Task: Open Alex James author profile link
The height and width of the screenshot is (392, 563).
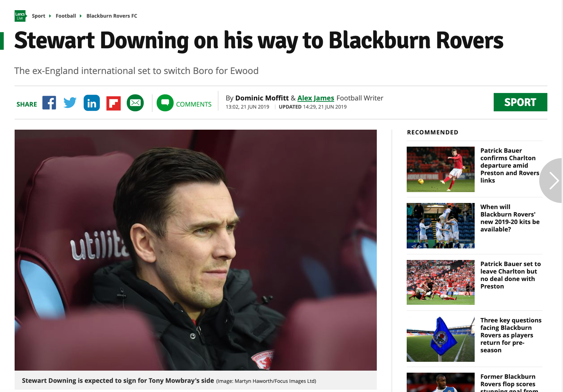Action: coord(316,98)
